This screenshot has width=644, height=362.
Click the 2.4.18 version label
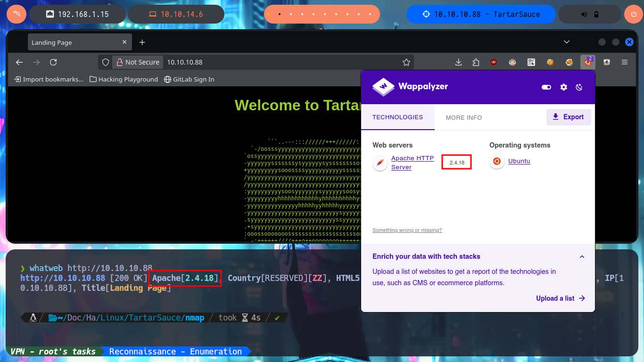click(x=457, y=163)
